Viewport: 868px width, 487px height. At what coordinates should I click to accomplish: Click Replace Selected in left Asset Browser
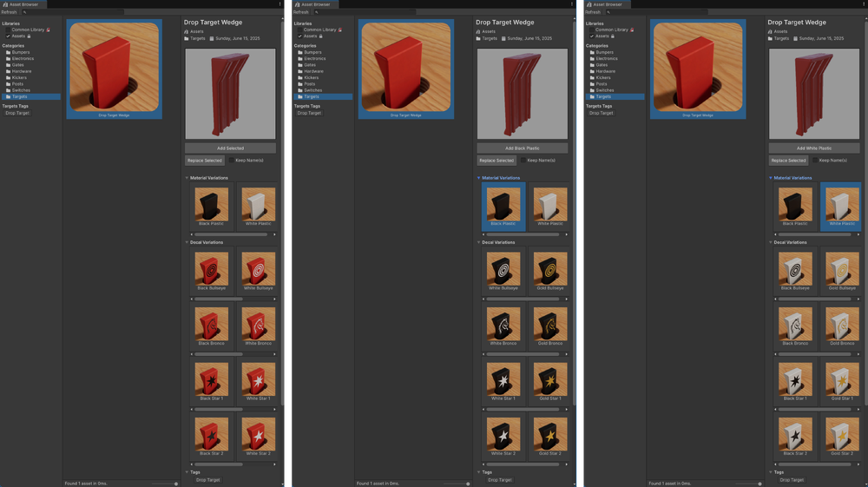(x=204, y=161)
